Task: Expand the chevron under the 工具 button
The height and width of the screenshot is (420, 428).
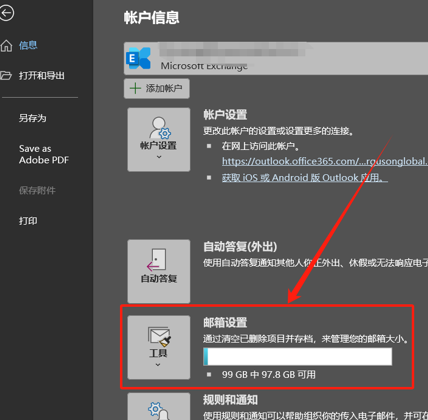Action: point(158,365)
